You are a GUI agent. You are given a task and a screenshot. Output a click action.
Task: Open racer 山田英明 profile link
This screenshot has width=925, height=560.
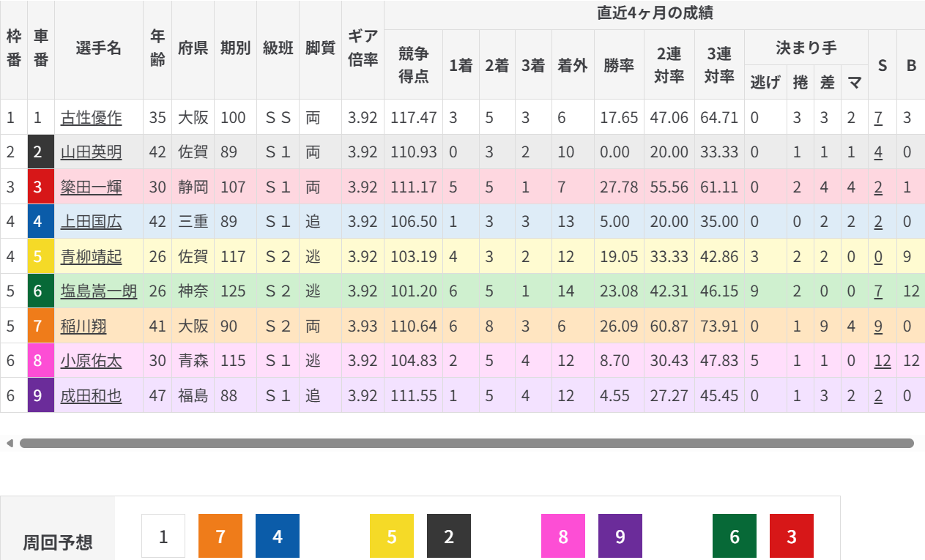click(91, 152)
